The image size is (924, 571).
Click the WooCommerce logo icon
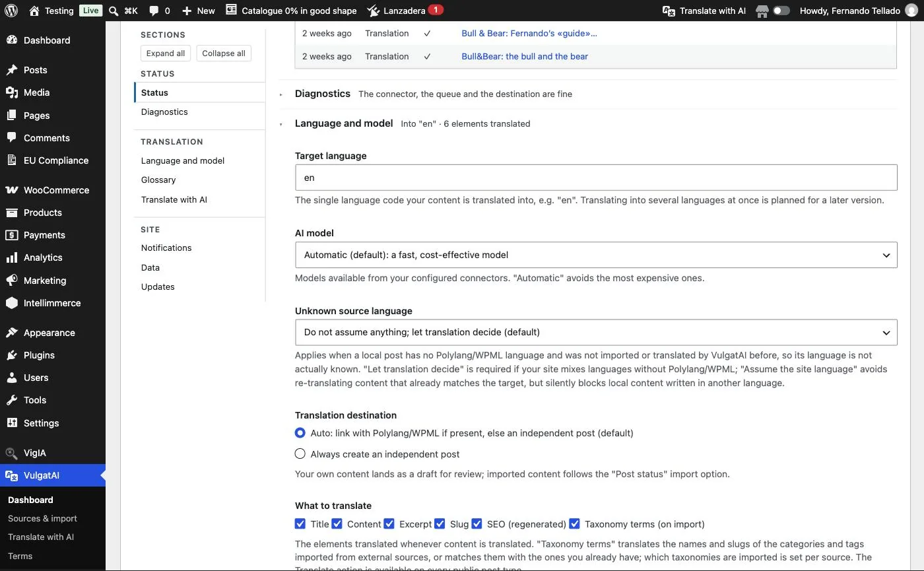(12, 190)
